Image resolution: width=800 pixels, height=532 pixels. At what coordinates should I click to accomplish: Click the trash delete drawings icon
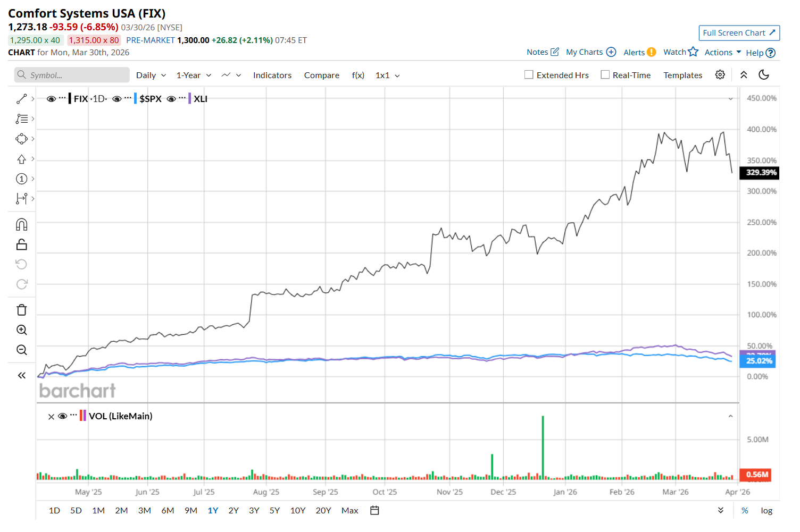(22, 310)
